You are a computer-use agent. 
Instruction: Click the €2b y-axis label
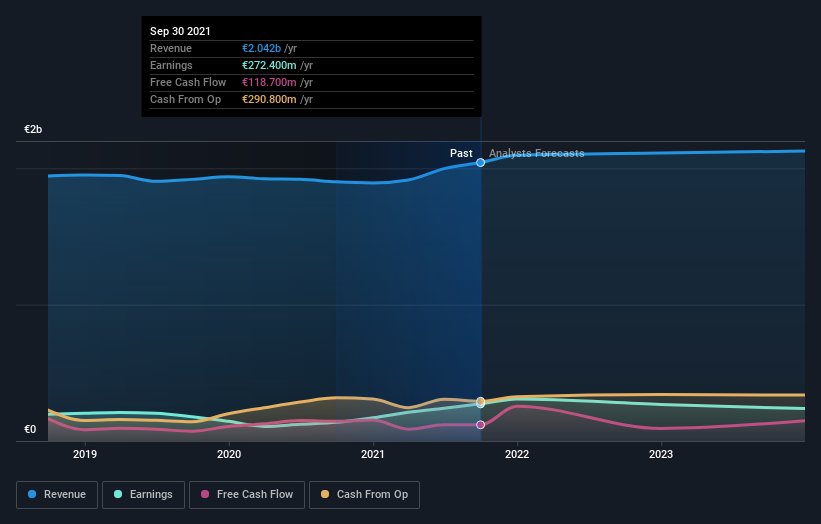pyautogui.click(x=33, y=129)
